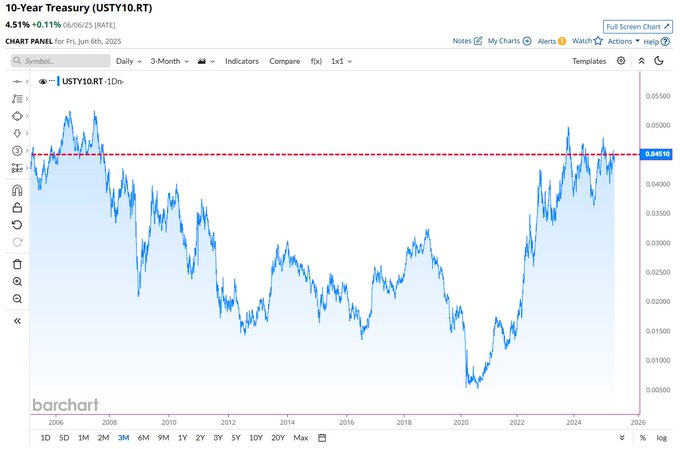This screenshot has width=680, height=449.
Task: Select the 1M range
Action: point(83,438)
